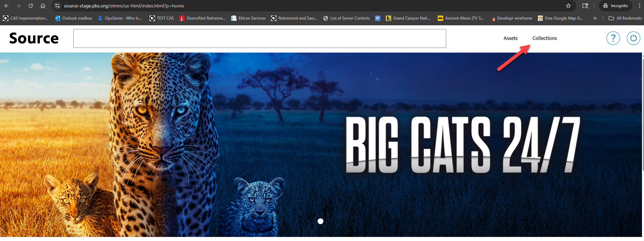Open TEST CAS bookmark

point(162,18)
